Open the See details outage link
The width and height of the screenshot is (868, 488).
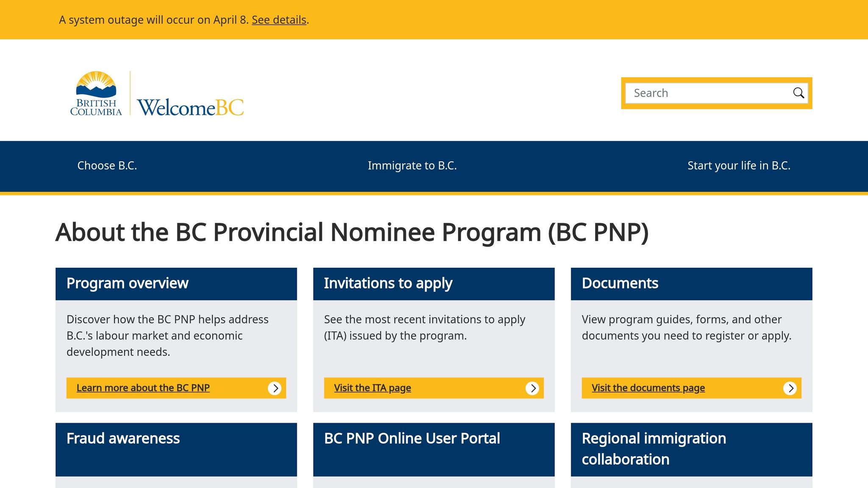(279, 19)
